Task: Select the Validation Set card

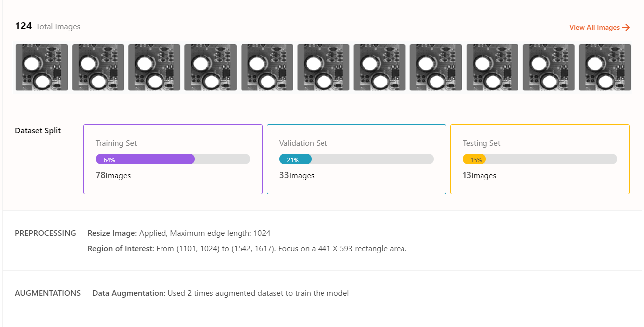Action: pos(356,159)
